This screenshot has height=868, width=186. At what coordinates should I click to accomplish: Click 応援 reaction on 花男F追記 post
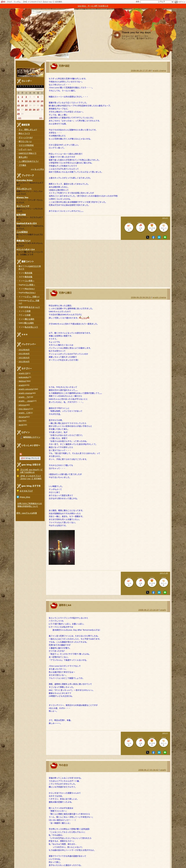click(x=140, y=227)
